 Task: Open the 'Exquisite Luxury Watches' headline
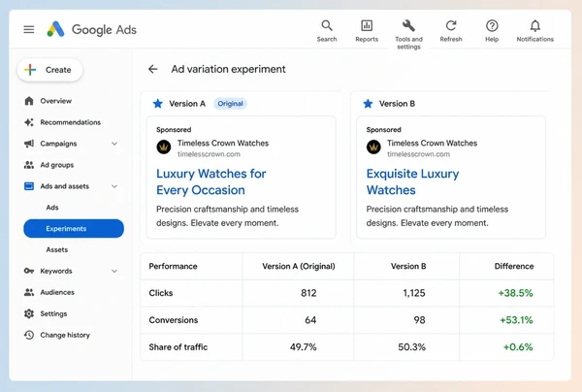pos(412,181)
